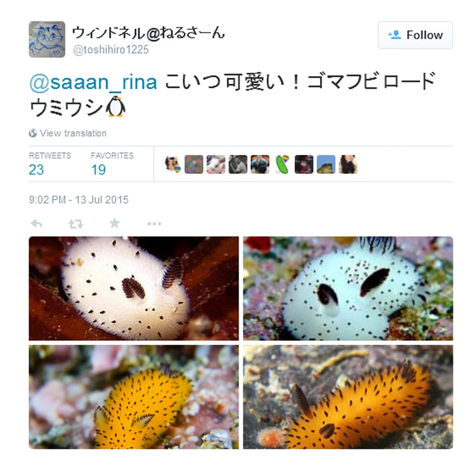Open the bottom-left yellow sea slug photo
Screen dimensions: 476x472
[x=134, y=397]
